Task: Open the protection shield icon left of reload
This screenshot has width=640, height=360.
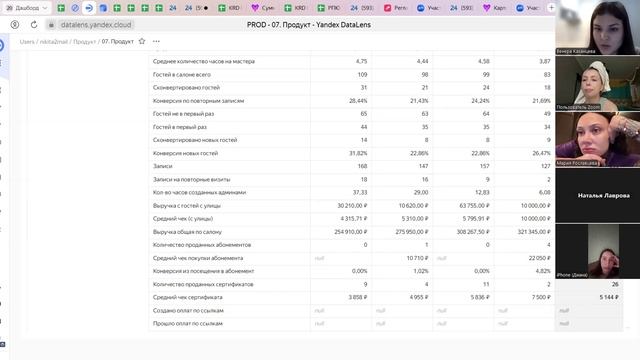Action: tap(15, 25)
